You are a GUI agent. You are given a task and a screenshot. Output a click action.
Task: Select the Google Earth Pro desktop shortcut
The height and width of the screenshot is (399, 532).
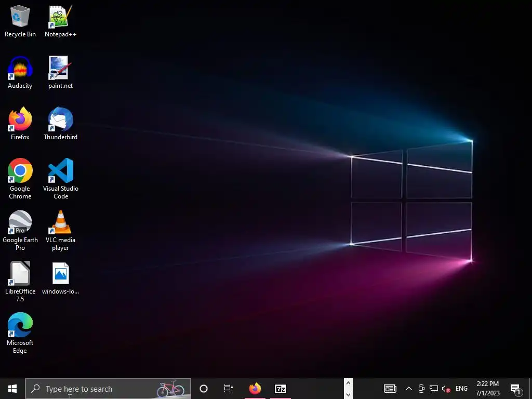tap(20, 230)
